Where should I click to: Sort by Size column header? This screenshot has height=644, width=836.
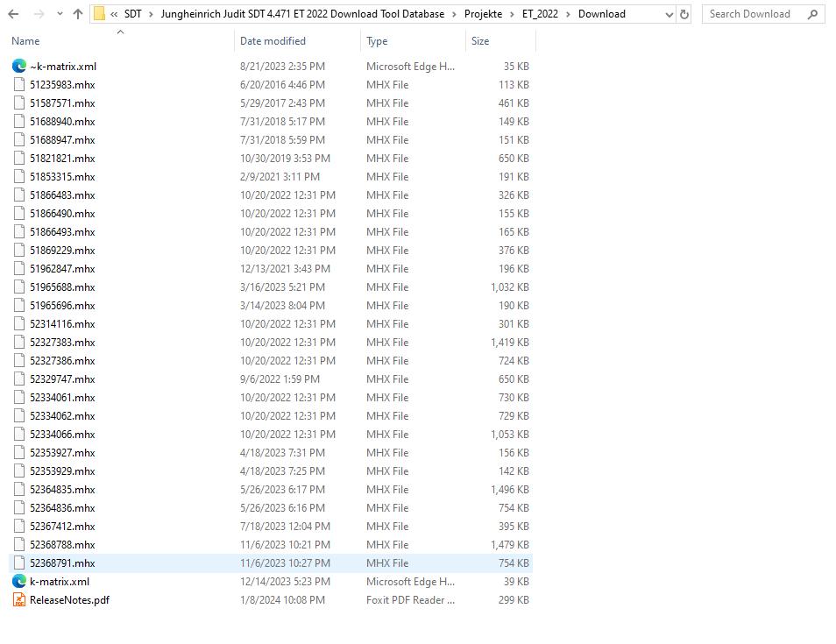(x=480, y=41)
